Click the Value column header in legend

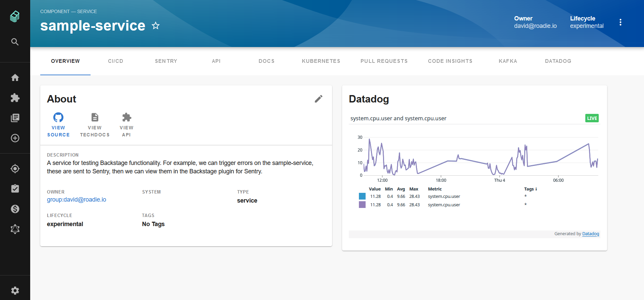click(375, 189)
